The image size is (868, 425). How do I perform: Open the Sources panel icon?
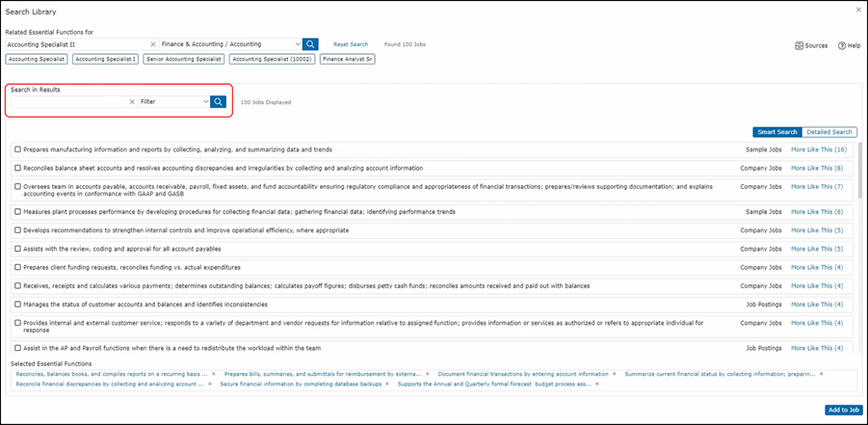[x=800, y=45]
